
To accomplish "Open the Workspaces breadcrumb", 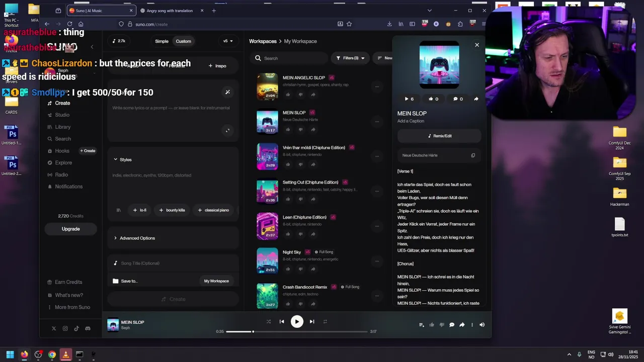I will click(263, 41).
